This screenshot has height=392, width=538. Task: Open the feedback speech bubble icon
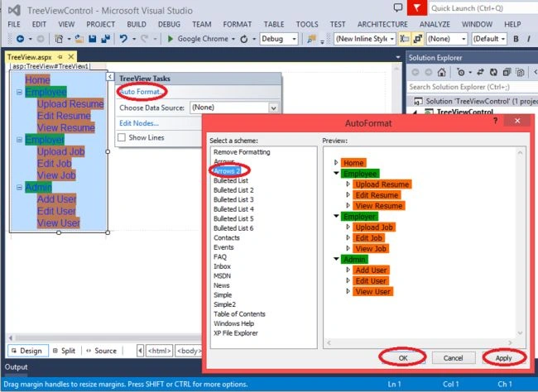click(397, 7)
